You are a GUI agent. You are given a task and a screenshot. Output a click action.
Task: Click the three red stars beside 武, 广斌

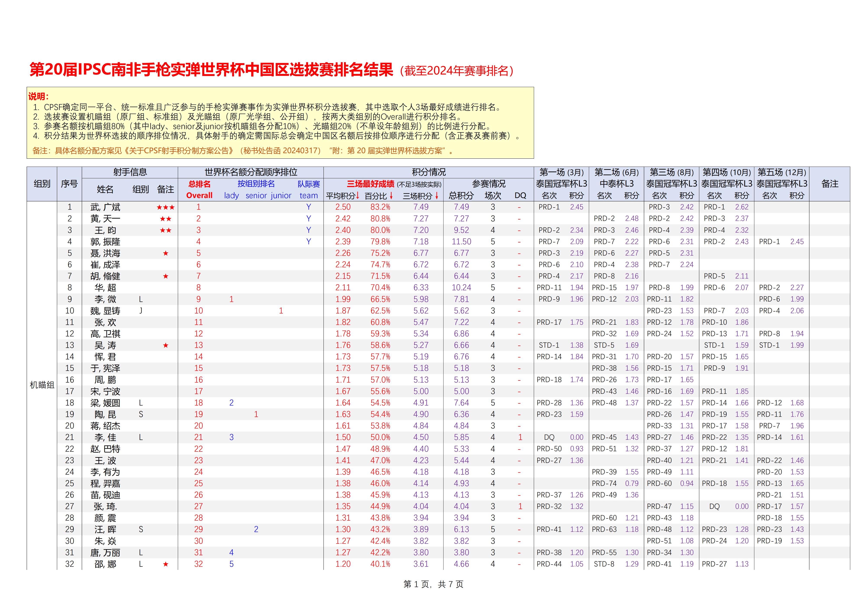166,207
